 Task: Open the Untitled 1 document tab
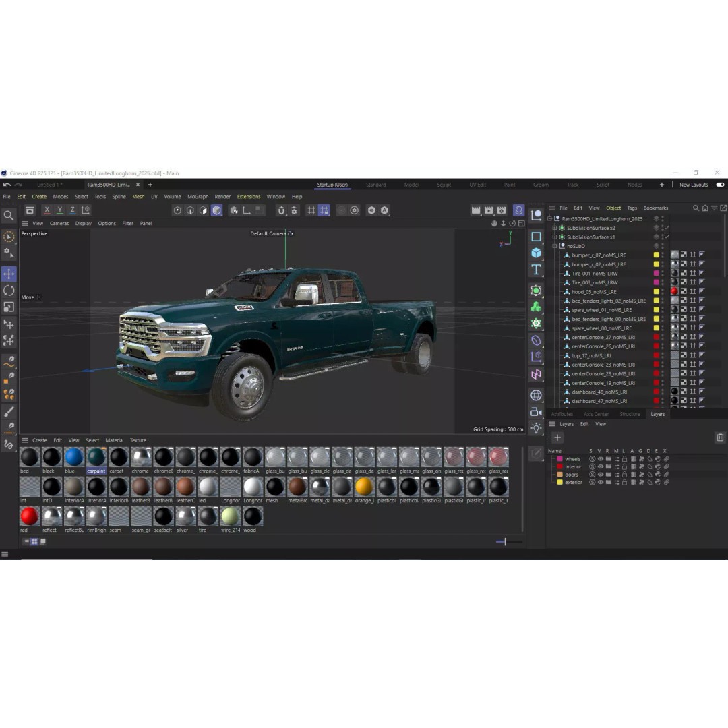pos(49,185)
